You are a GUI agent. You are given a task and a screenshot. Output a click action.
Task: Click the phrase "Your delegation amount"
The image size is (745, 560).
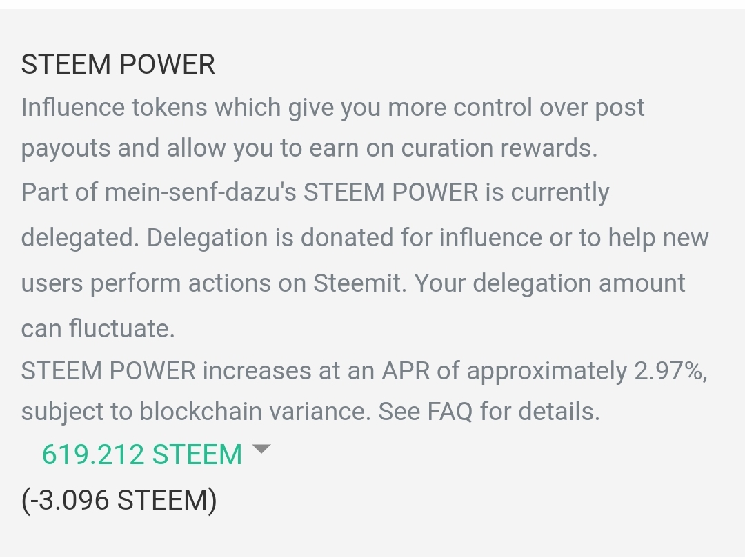[x=550, y=283]
